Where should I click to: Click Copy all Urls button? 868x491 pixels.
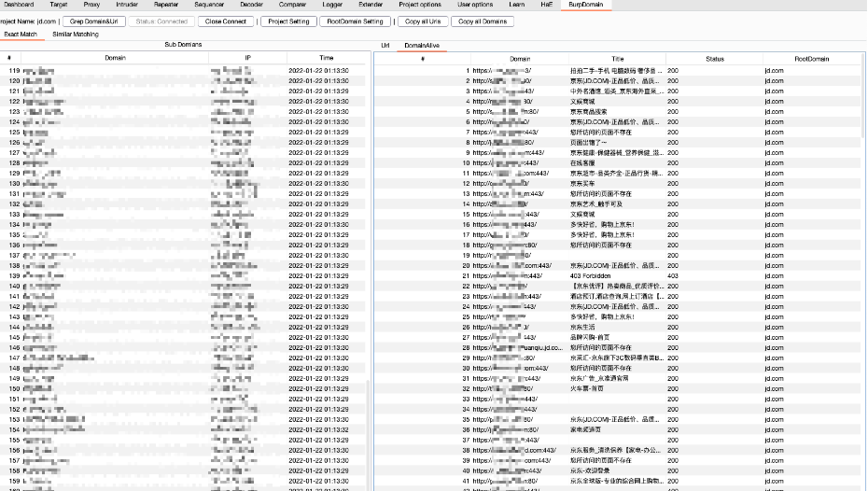point(423,21)
